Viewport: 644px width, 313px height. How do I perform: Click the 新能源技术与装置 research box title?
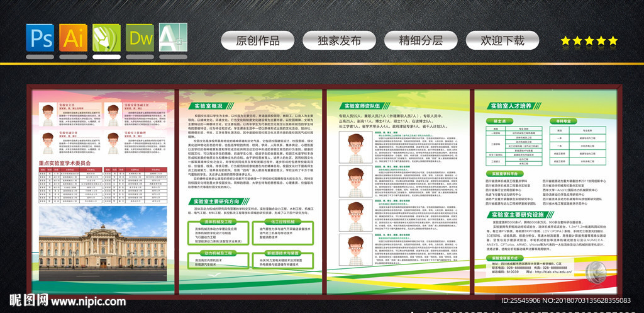click(x=282, y=253)
